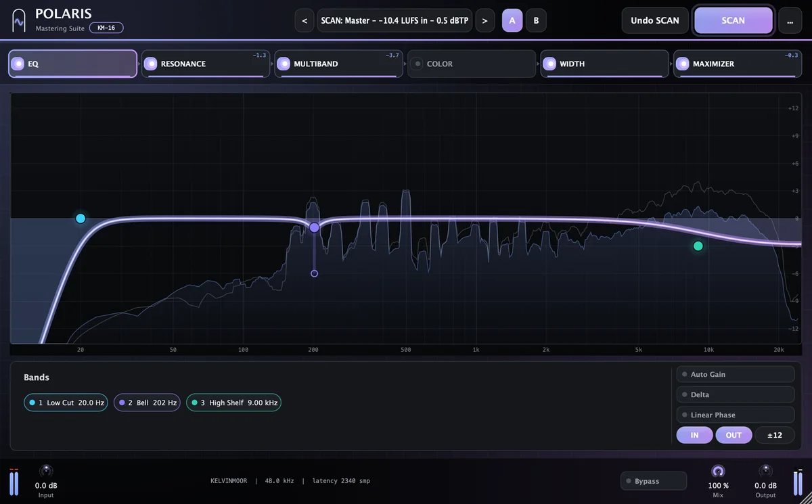Viewport: 812px width, 504px height.
Task: Click the -3.7 Multiband gain reduction readout
Action: [x=392, y=55]
